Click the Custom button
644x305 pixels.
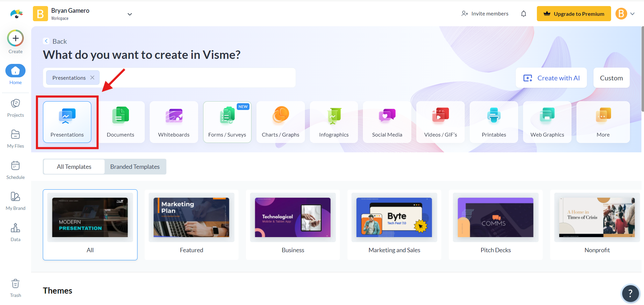coord(611,78)
